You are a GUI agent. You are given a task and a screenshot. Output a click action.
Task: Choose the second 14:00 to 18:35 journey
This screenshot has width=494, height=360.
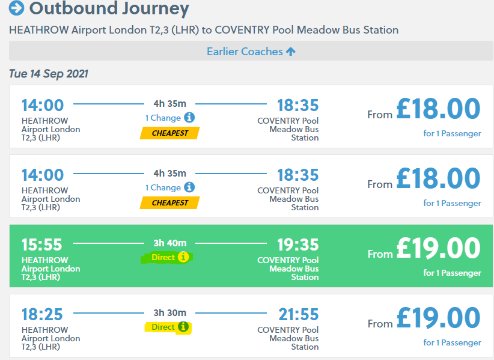pos(251,186)
